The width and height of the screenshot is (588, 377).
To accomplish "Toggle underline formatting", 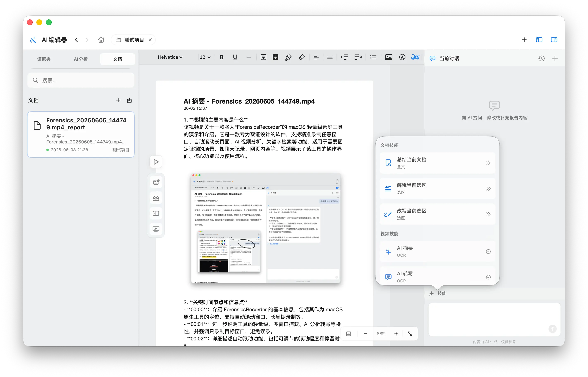I will 235,57.
